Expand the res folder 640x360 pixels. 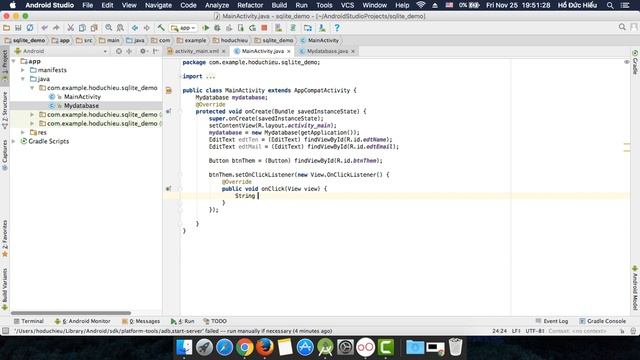[x=23, y=132]
